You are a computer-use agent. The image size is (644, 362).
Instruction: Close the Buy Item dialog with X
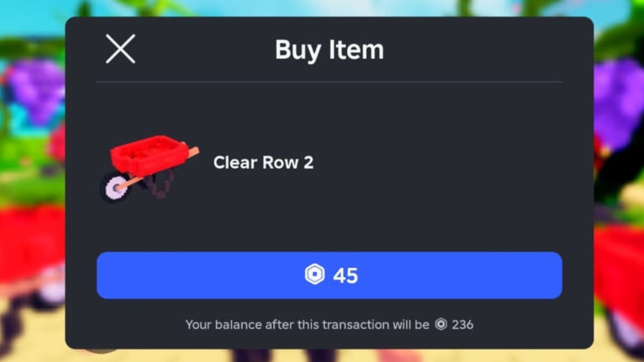(120, 49)
